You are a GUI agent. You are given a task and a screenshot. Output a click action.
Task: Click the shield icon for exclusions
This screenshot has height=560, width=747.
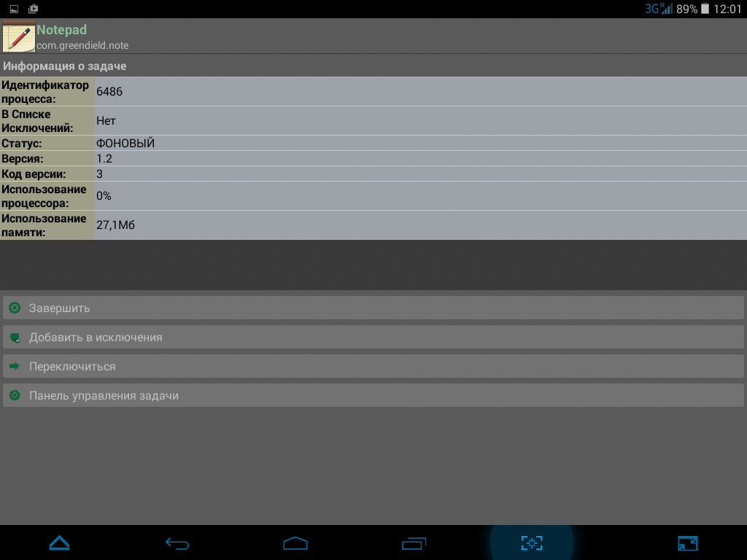[15, 338]
